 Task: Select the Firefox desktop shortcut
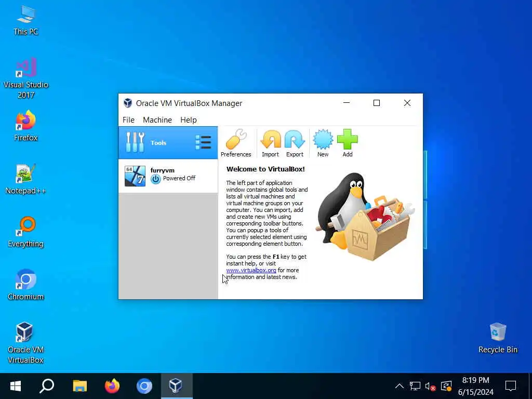(x=26, y=126)
